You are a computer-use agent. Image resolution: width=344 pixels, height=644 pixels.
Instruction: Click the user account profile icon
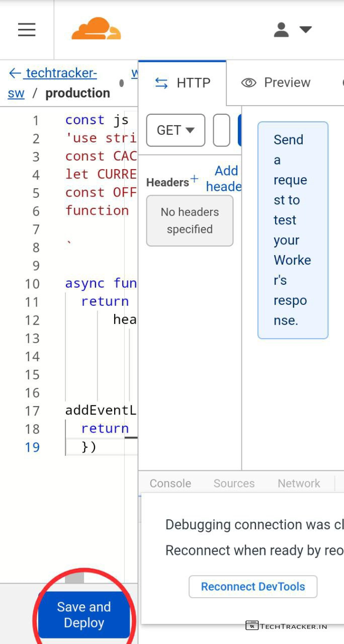tap(281, 30)
